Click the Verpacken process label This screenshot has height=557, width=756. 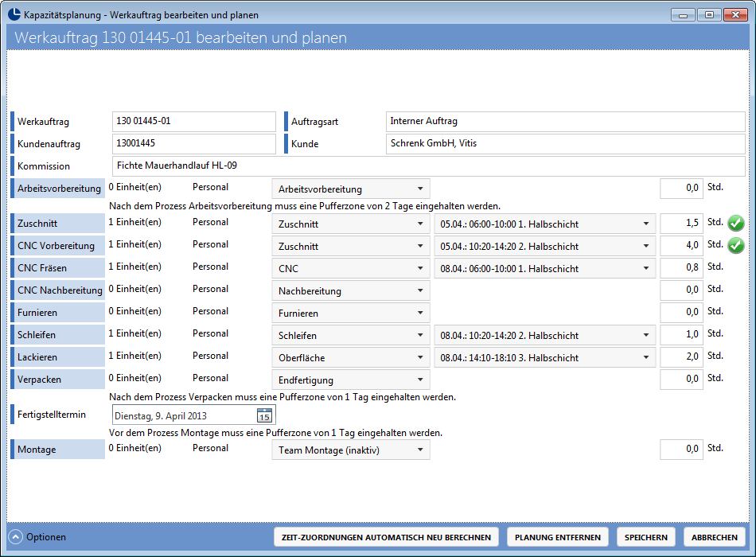[58, 379]
